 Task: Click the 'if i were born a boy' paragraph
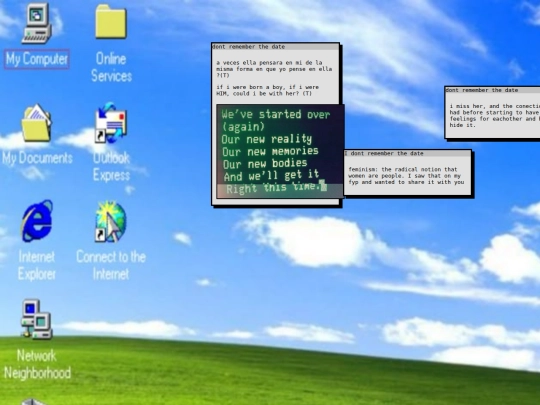[x=268, y=90]
